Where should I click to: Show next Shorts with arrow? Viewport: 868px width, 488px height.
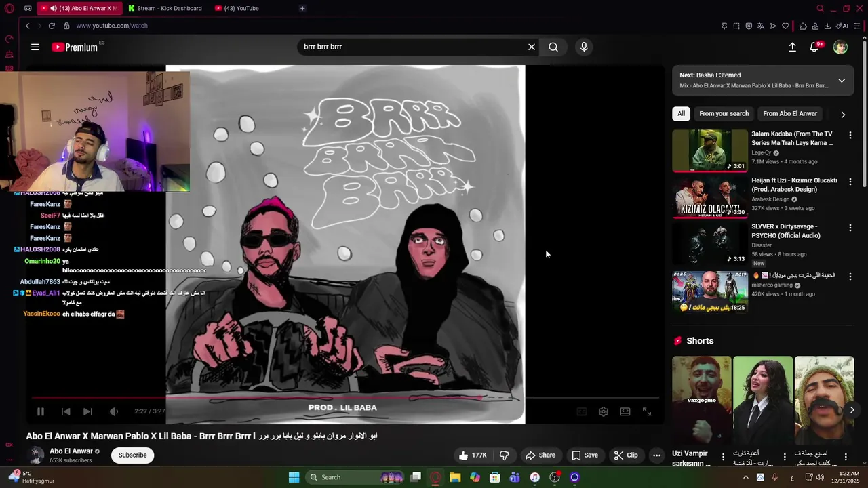point(852,409)
